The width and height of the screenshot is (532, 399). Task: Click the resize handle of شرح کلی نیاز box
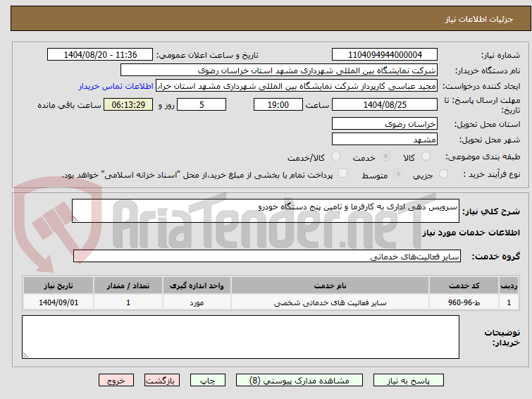[75, 219]
